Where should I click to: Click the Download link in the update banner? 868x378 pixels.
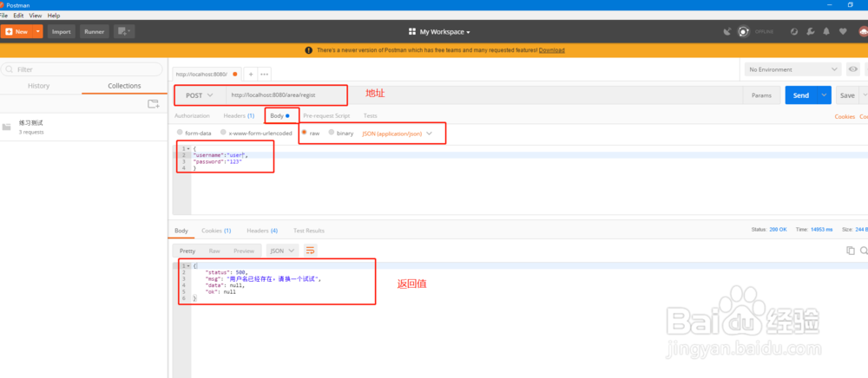coord(551,50)
